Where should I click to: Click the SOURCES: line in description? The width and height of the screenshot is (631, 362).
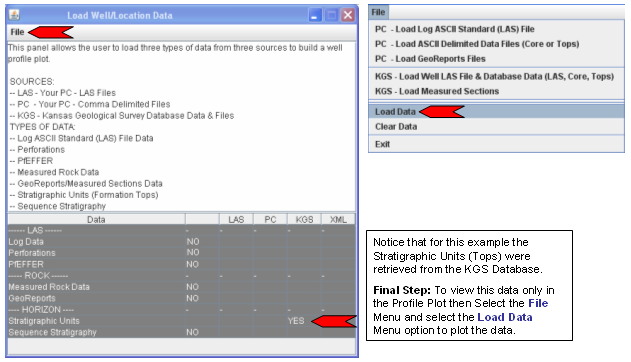click(32, 82)
